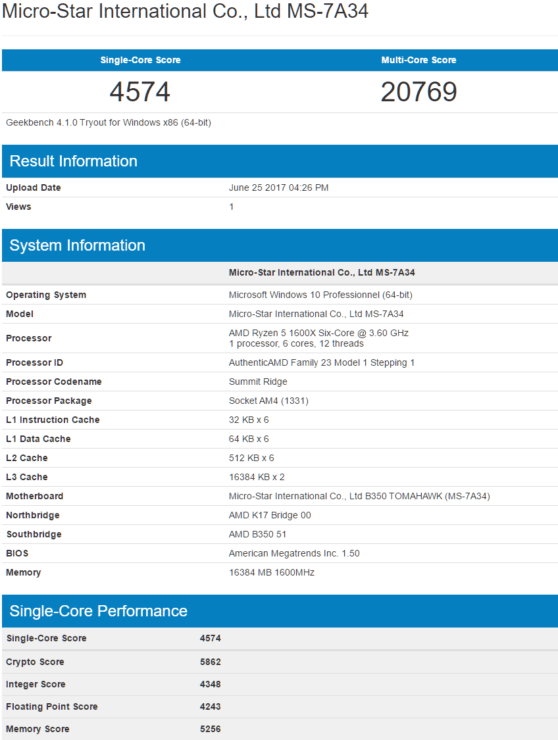The height and width of the screenshot is (740, 558).
Task: Click the BIOS American Megatrends value
Action: 294,553
